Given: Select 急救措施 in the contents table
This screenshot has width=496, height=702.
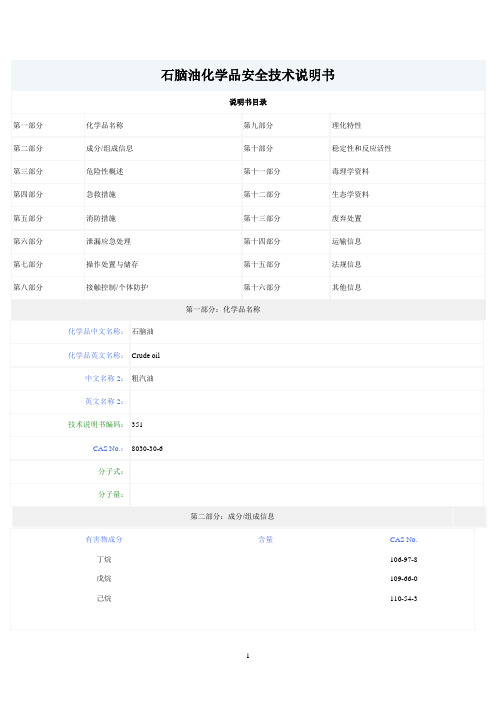Looking at the screenshot, I should (x=101, y=194).
